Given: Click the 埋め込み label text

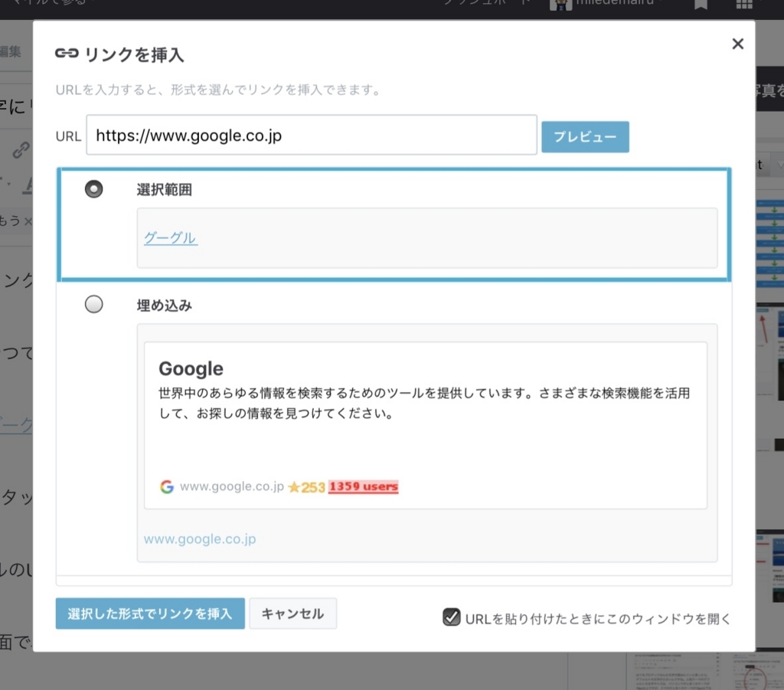Looking at the screenshot, I should click(x=164, y=305).
